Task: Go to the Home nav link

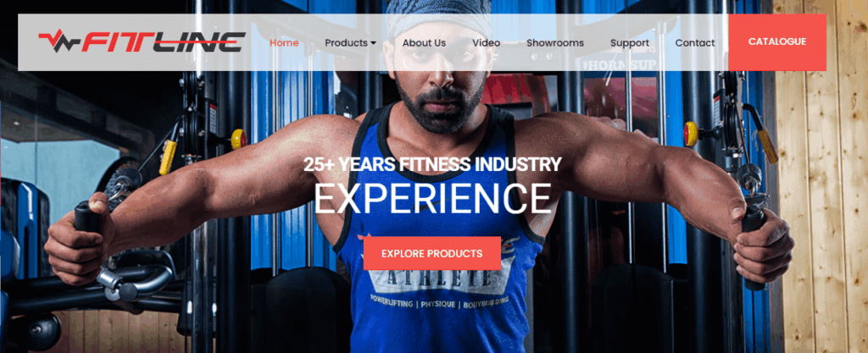Action: click(284, 42)
